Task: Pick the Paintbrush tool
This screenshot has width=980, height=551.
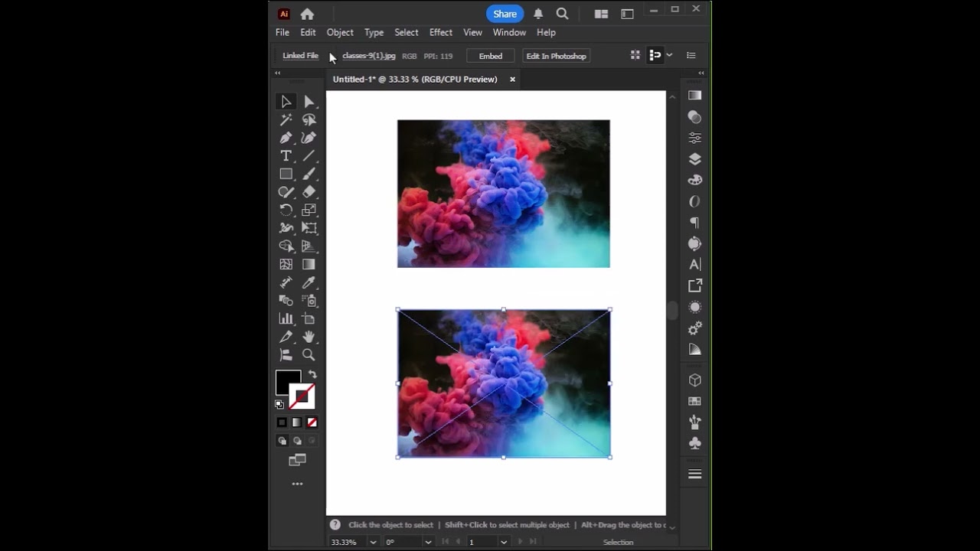Action: pyautogui.click(x=309, y=174)
